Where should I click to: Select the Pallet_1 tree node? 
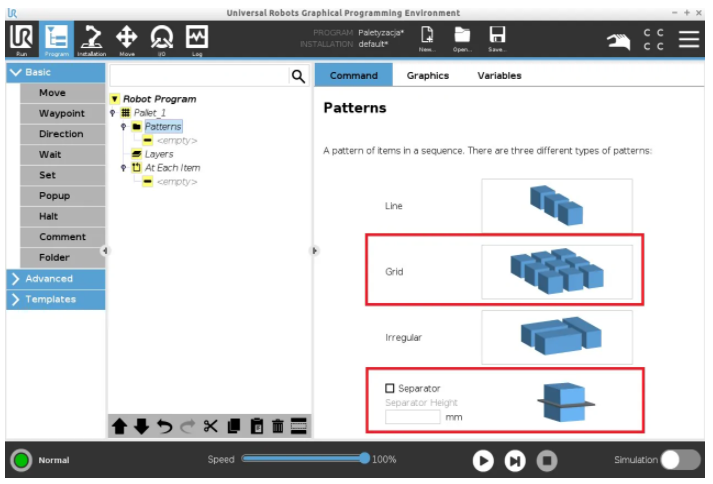[150, 113]
